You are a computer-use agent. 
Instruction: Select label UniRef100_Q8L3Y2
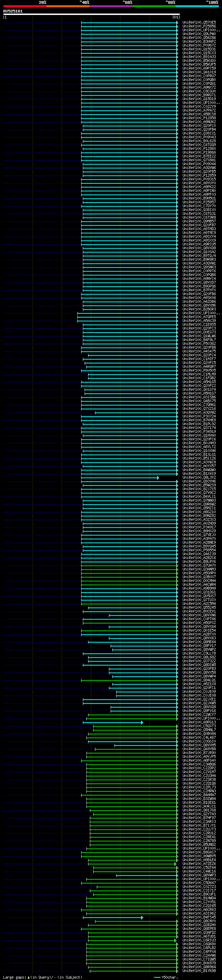coord(199,477)
